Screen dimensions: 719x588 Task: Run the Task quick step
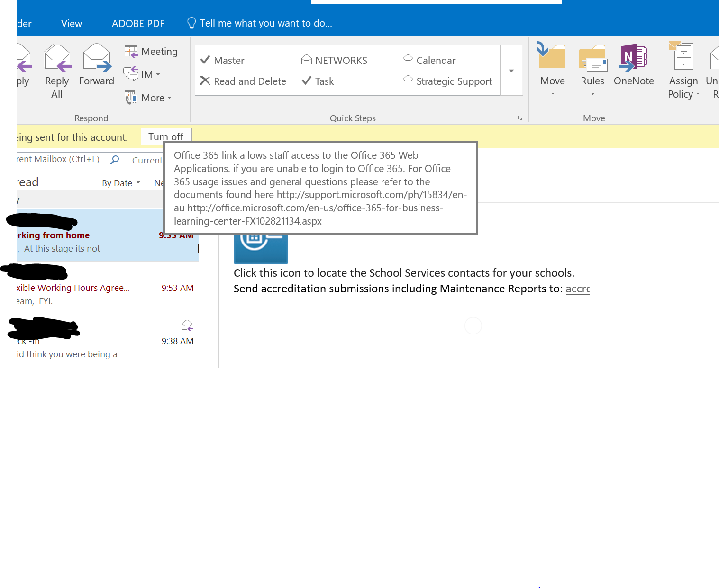(318, 81)
